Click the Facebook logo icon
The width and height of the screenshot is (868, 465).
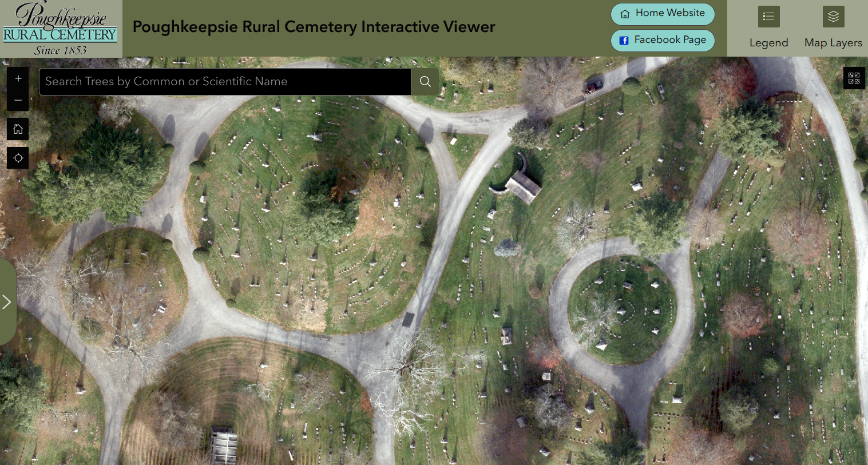(x=624, y=41)
